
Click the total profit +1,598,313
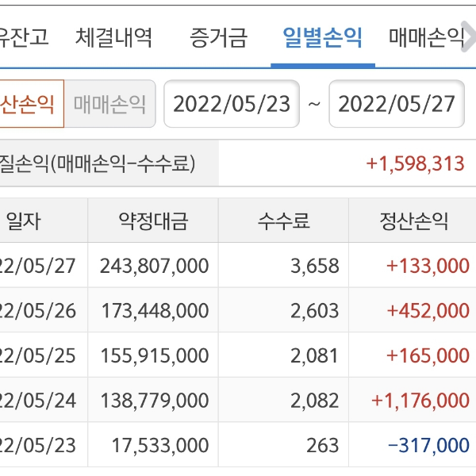414,163
